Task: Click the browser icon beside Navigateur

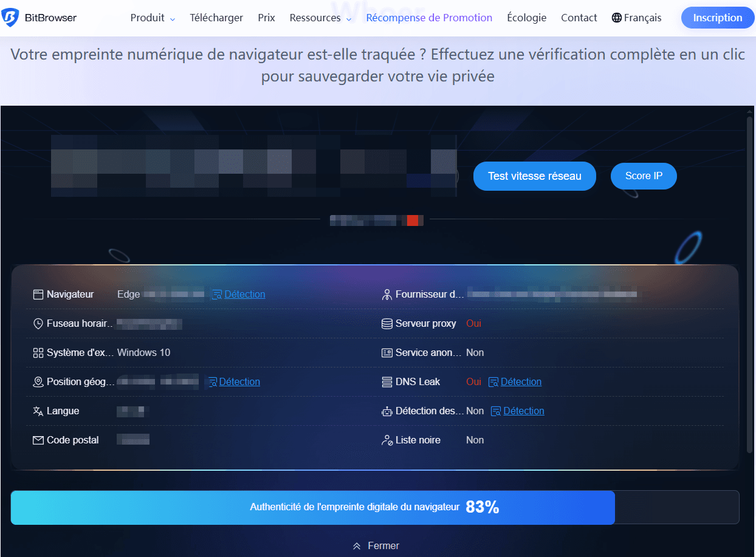Action: (x=37, y=294)
